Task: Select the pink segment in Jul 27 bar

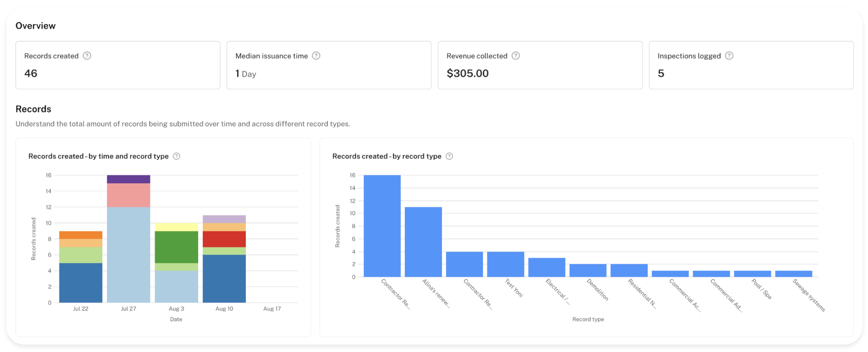Action: (128, 195)
